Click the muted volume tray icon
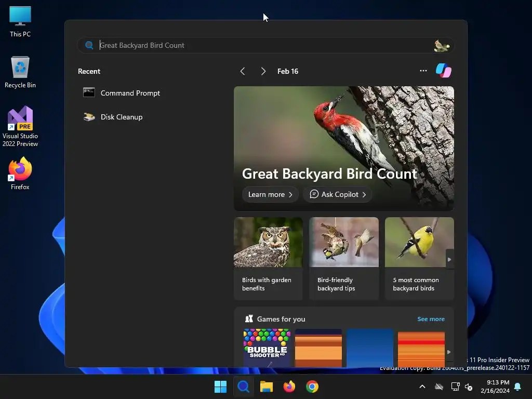 coord(469,387)
